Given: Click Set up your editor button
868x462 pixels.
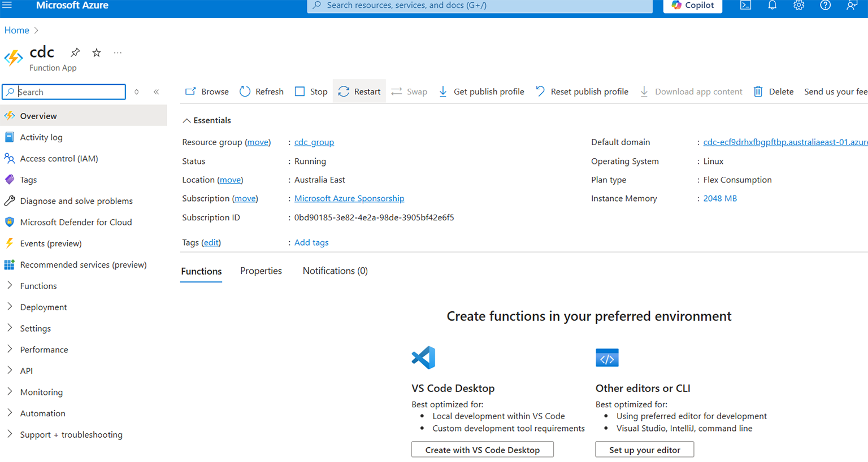Looking at the screenshot, I should (645, 450).
